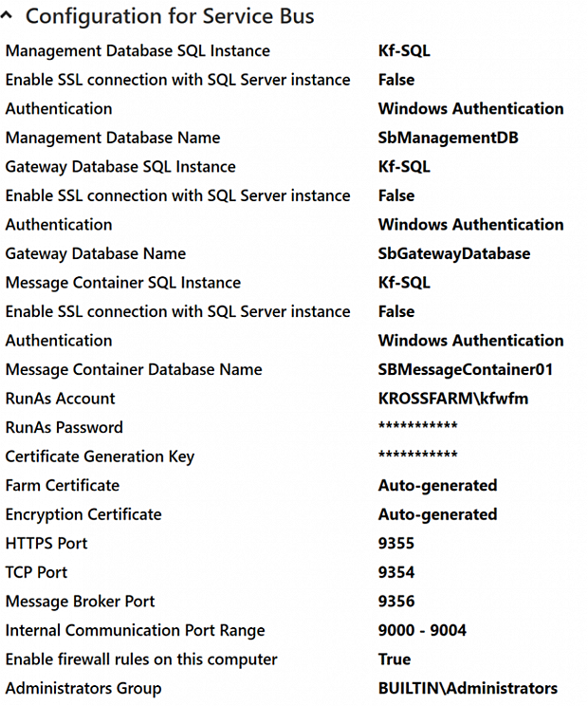
Task: Click the Encryption Certificate label
Action: 83,514
